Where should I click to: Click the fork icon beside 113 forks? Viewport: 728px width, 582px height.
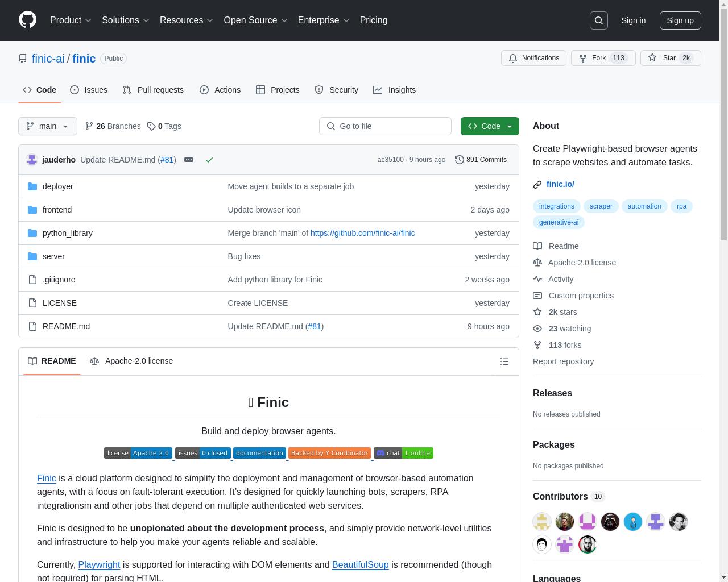[x=537, y=345]
